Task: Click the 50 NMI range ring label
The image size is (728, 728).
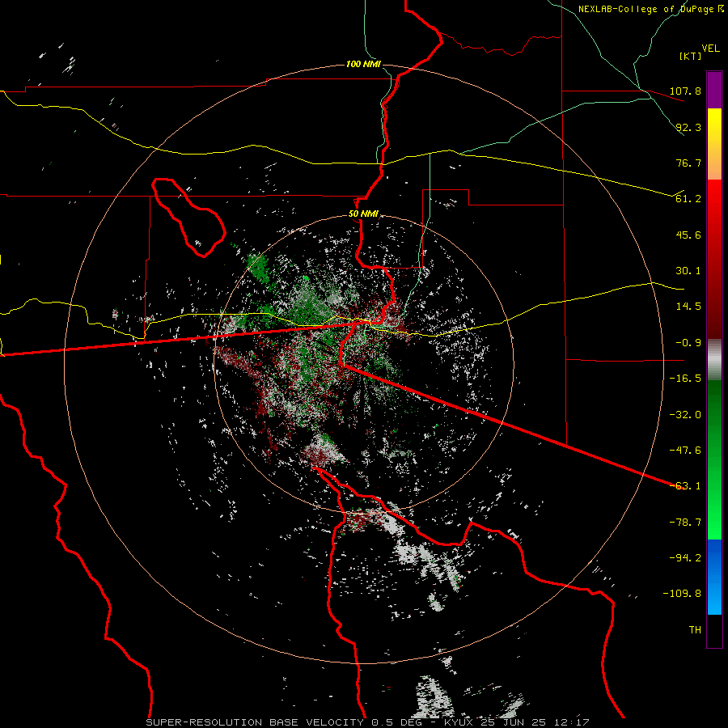Action: [363, 214]
